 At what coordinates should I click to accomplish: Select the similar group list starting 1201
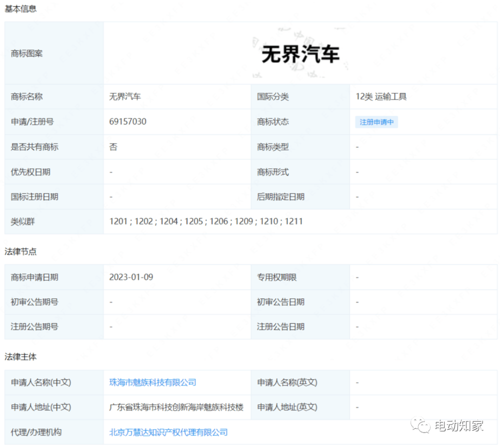pos(205,221)
